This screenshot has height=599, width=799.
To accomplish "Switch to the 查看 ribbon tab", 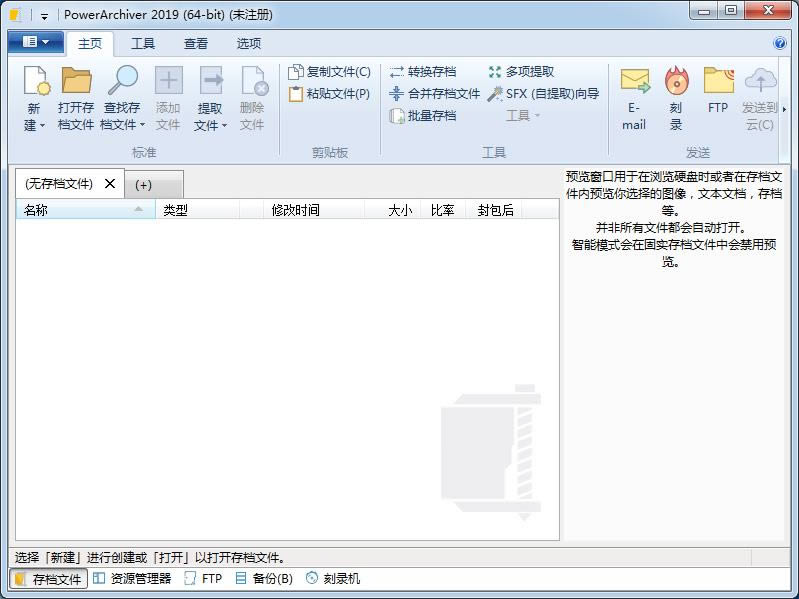I will pos(196,44).
